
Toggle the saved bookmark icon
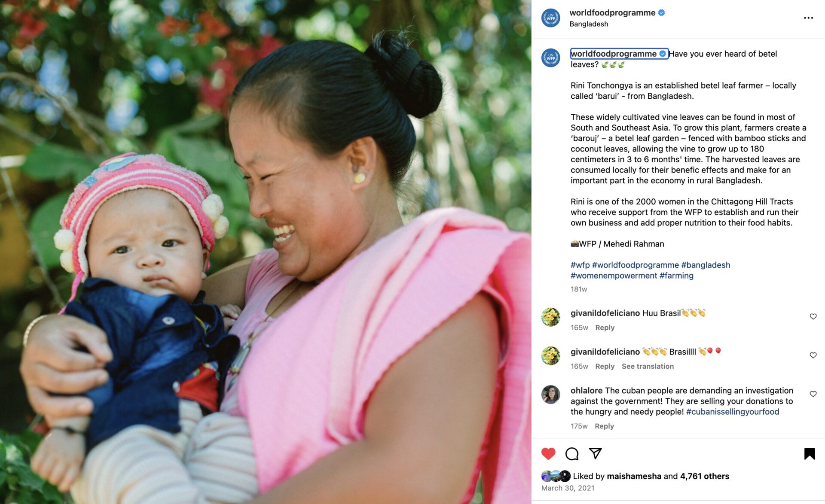click(810, 454)
